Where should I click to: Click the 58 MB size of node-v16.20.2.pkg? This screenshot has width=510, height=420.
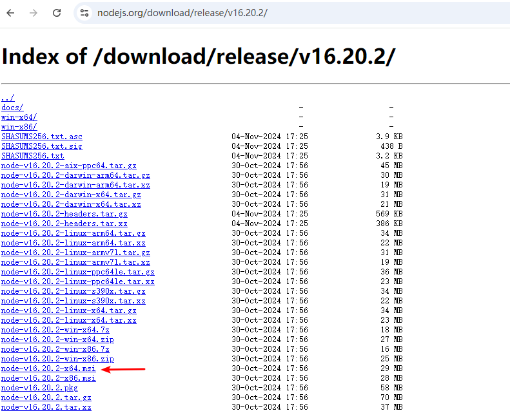(391, 388)
